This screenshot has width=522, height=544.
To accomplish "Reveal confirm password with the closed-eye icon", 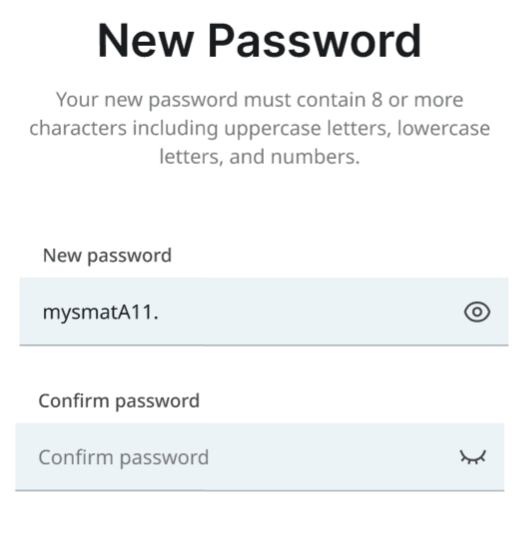I will pos(473,457).
